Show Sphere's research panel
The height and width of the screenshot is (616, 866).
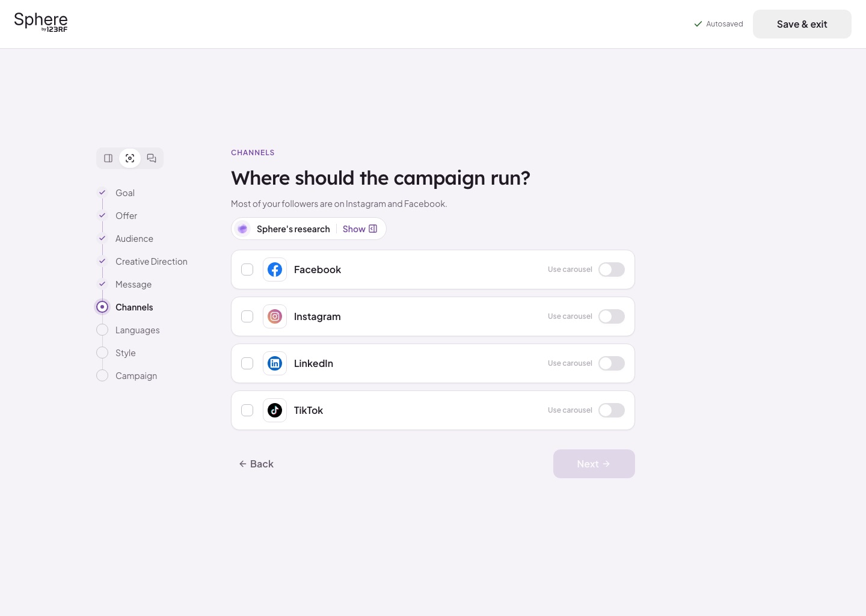[360, 229]
